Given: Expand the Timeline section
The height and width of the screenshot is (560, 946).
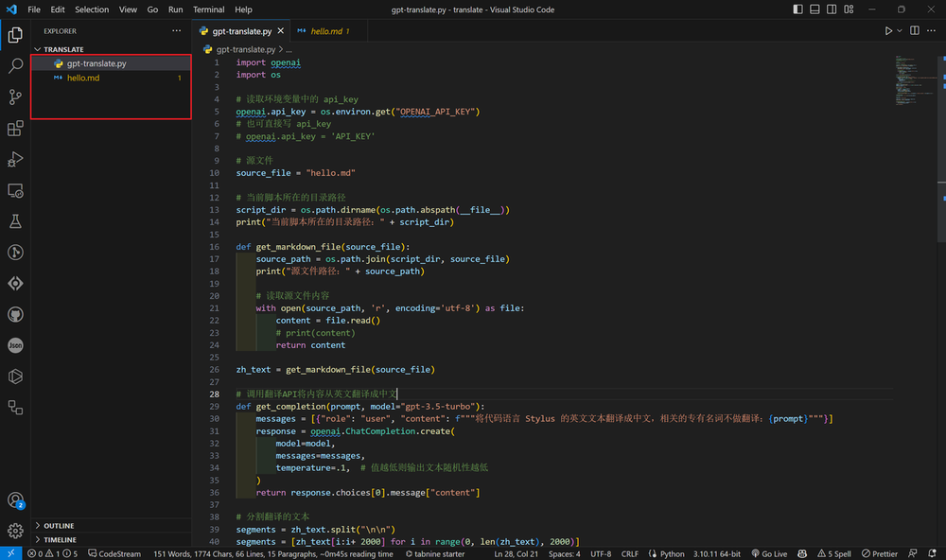Looking at the screenshot, I should [60, 540].
